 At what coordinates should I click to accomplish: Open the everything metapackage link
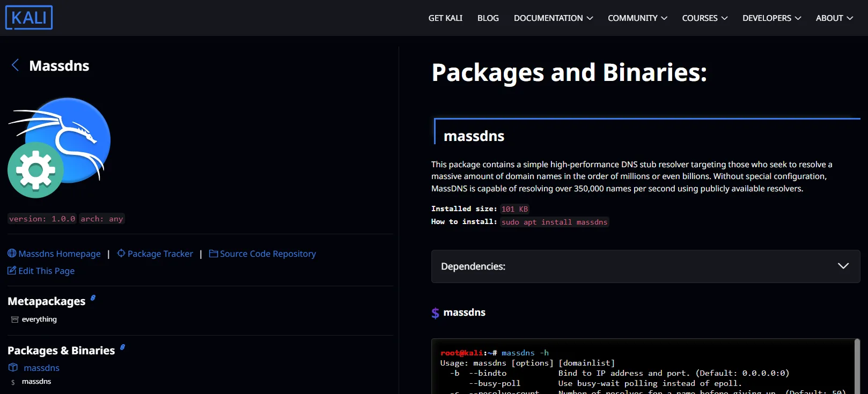39,319
